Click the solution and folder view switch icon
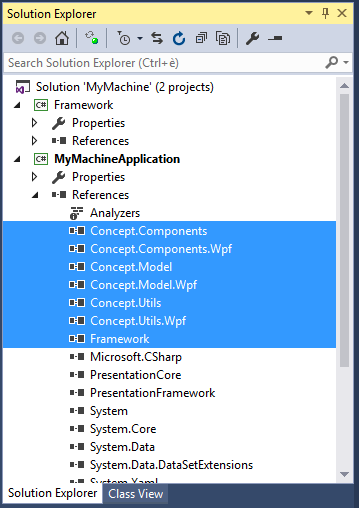 (91, 38)
